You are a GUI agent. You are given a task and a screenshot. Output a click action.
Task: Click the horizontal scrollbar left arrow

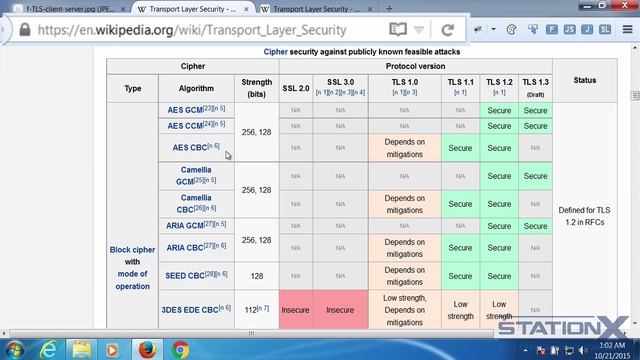click(4, 333)
